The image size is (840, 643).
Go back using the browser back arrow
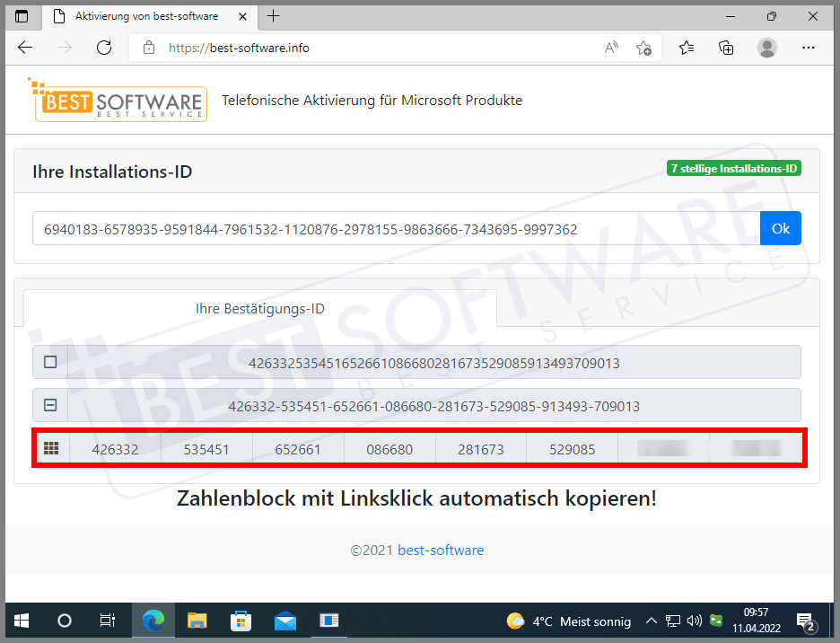(x=25, y=48)
